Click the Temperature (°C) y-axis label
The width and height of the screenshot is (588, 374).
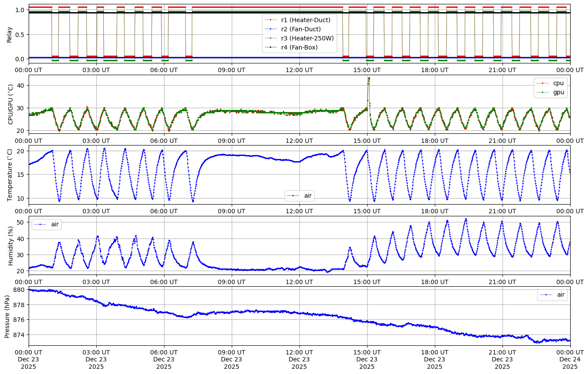tap(10, 175)
